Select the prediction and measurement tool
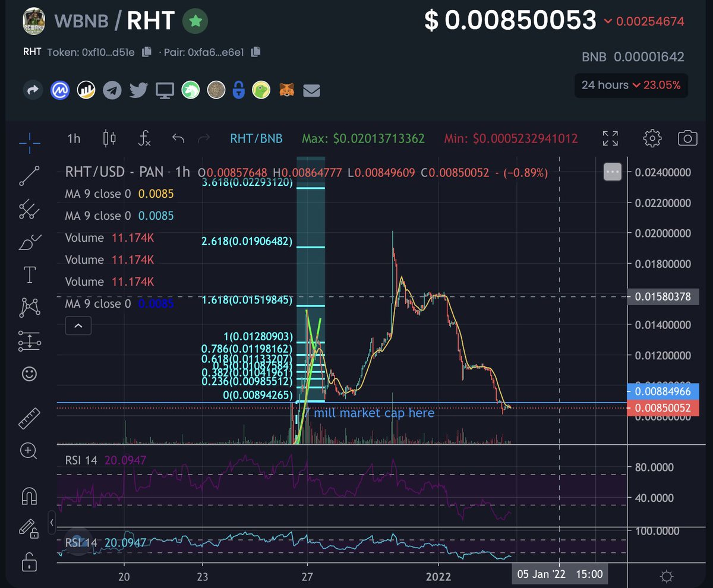 click(x=29, y=341)
